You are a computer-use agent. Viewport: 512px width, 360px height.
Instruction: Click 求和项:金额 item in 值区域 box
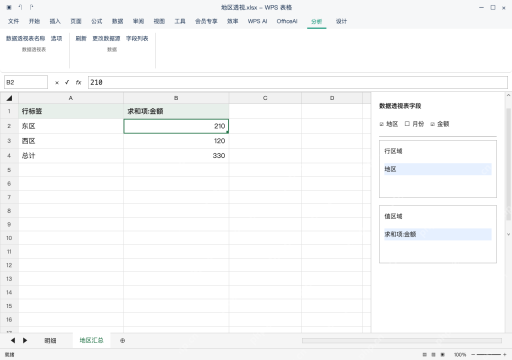(x=438, y=234)
